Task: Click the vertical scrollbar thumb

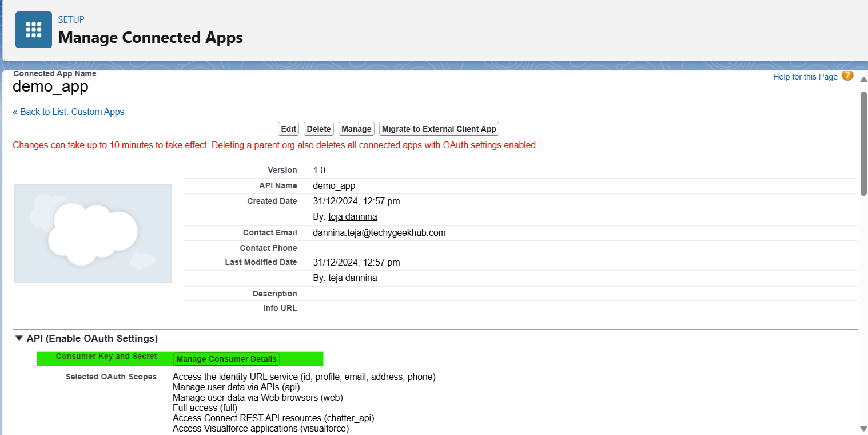Action: (863, 143)
